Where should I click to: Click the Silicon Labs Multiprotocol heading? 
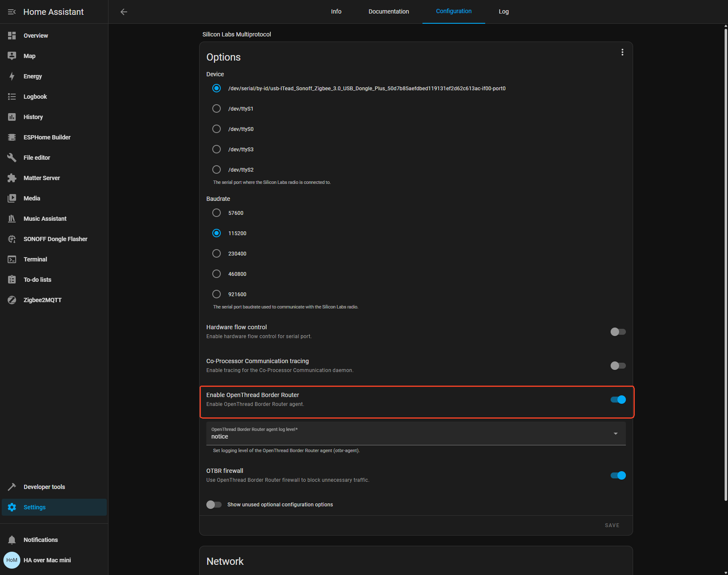coord(236,34)
